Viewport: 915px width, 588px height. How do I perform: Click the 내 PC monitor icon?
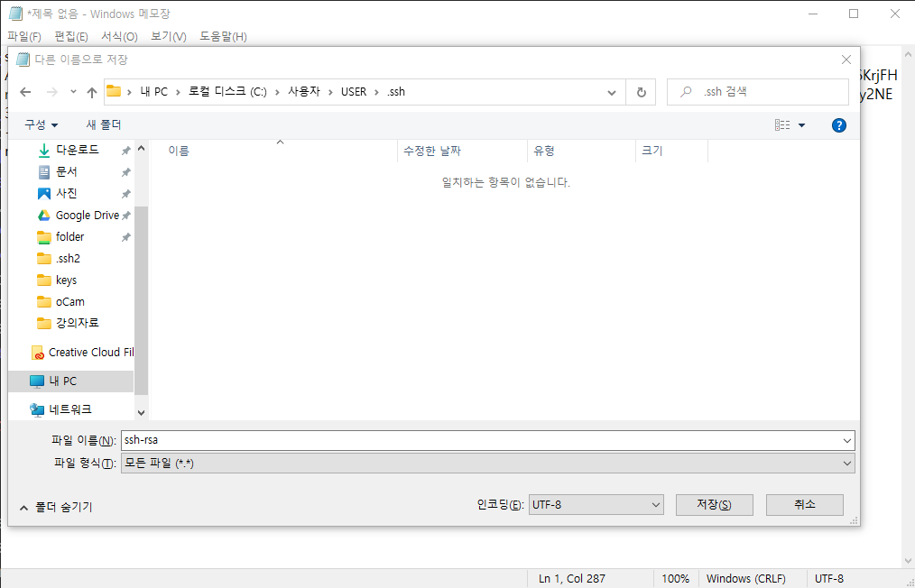tap(37, 381)
